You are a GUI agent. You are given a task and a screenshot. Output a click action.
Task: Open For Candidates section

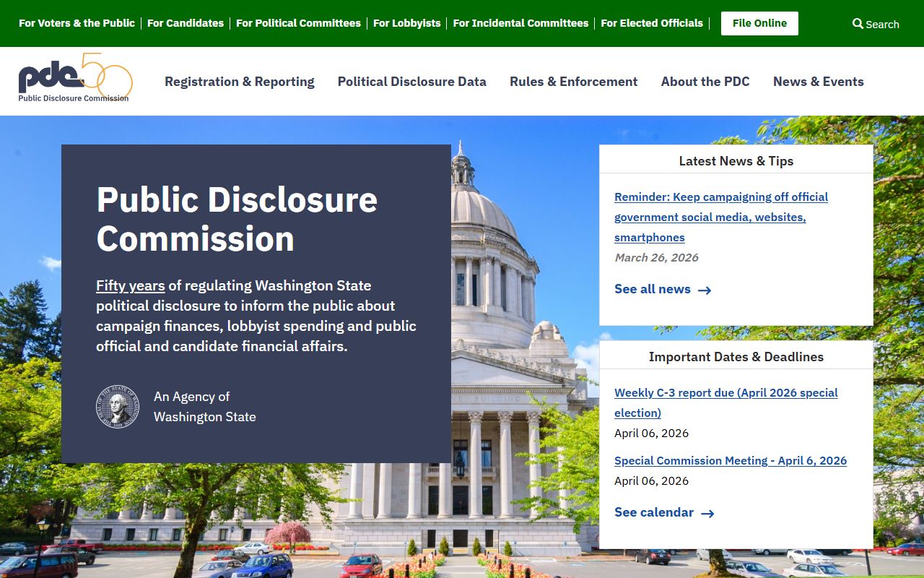[x=186, y=23]
